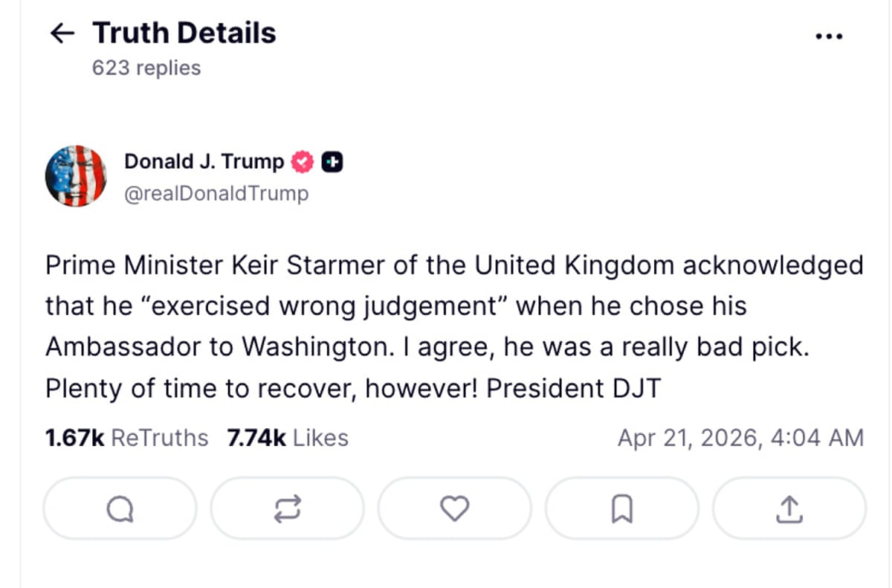
Task: Open a reply with the speech bubble icon
Action: click(120, 508)
